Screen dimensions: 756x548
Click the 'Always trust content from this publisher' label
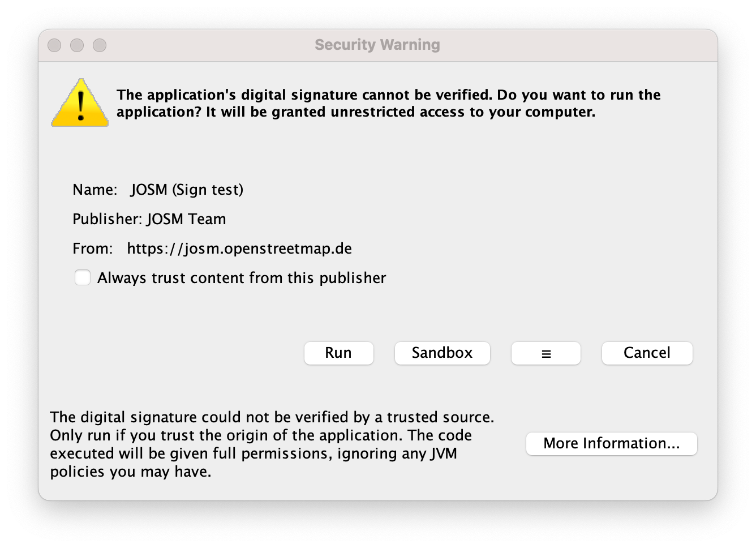pyautogui.click(x=241, y=278)
